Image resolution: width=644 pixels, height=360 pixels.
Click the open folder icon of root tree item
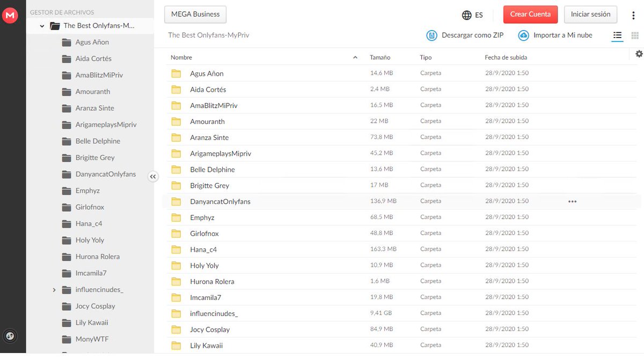coord(55,25)
